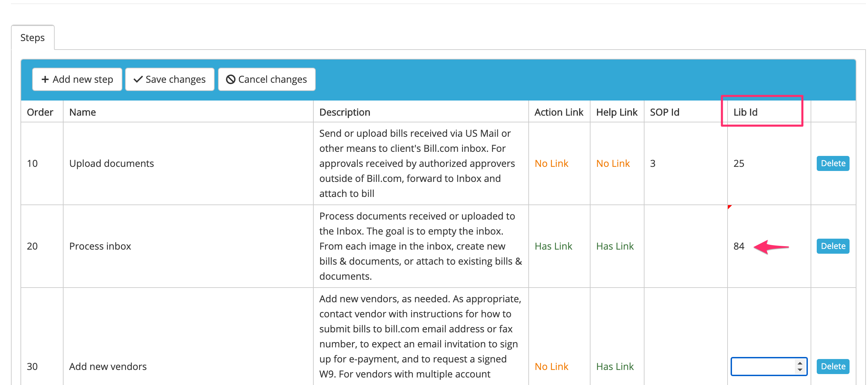
Task: Delete the Upload documents step
Action: click(833, 163)
